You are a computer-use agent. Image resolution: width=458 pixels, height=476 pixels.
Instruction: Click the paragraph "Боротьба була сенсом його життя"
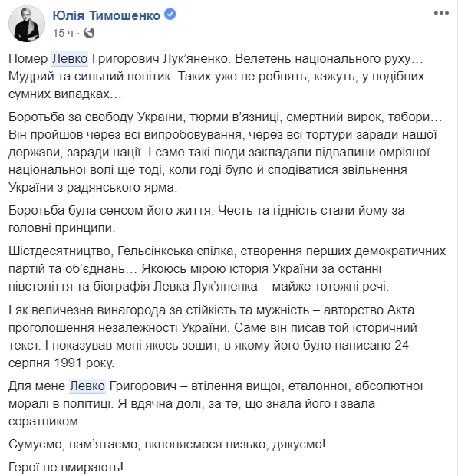coord(206,219)
